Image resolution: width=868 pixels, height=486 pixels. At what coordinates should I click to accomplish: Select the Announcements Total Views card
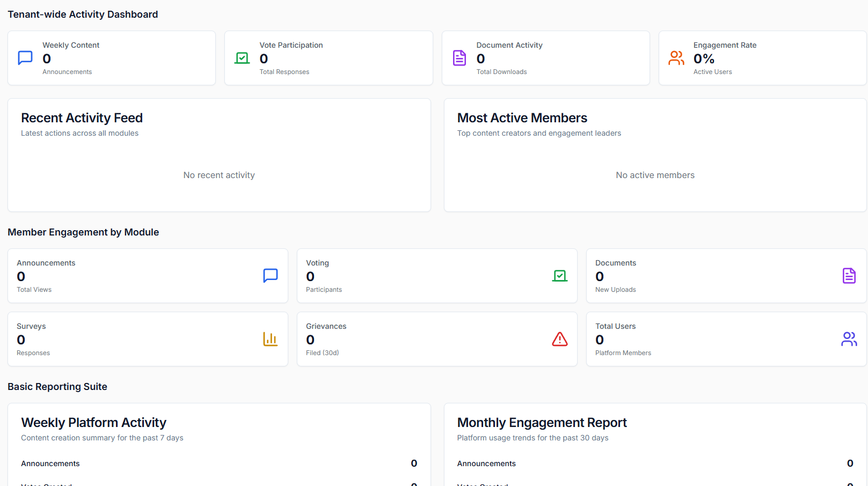point(148,276)
